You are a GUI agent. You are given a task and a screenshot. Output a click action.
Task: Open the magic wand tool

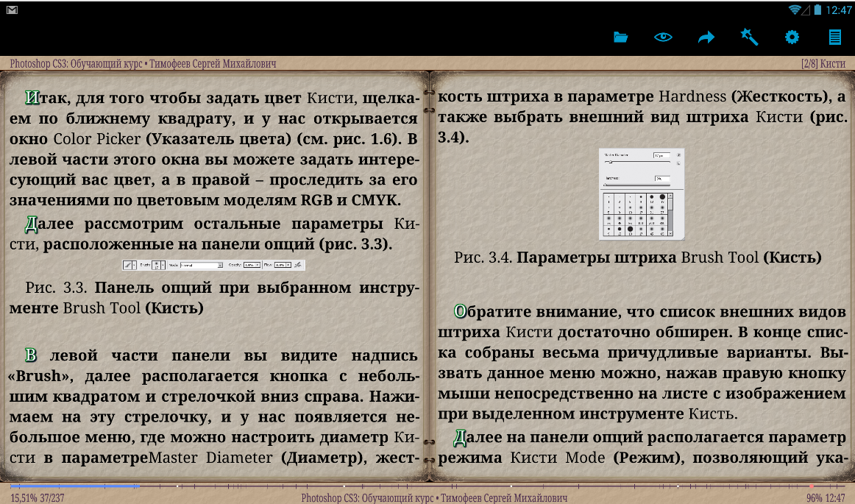749,38
